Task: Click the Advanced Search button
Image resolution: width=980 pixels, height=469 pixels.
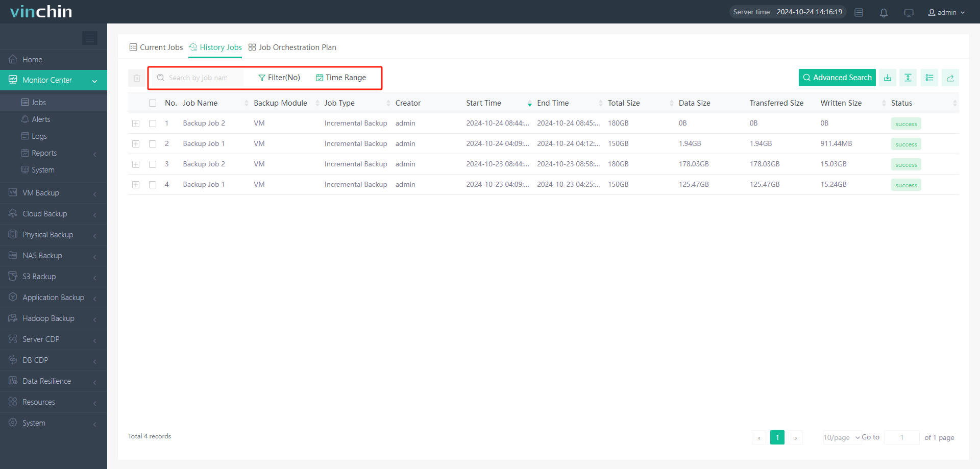Action: (x=837, y=78)
